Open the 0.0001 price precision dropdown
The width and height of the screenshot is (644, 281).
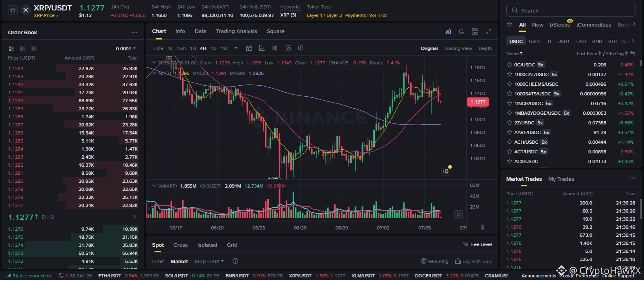coord(126,49)
